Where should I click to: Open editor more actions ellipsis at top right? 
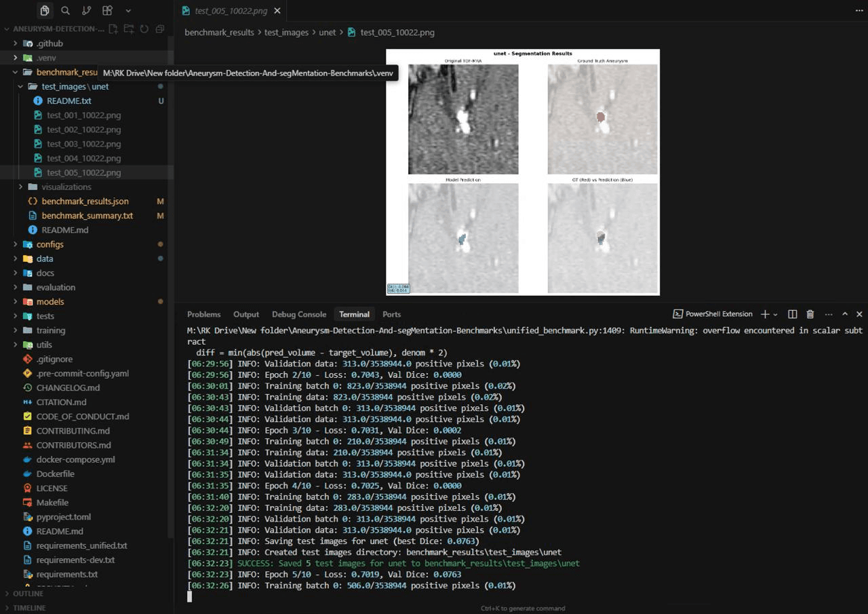point(859,11)
